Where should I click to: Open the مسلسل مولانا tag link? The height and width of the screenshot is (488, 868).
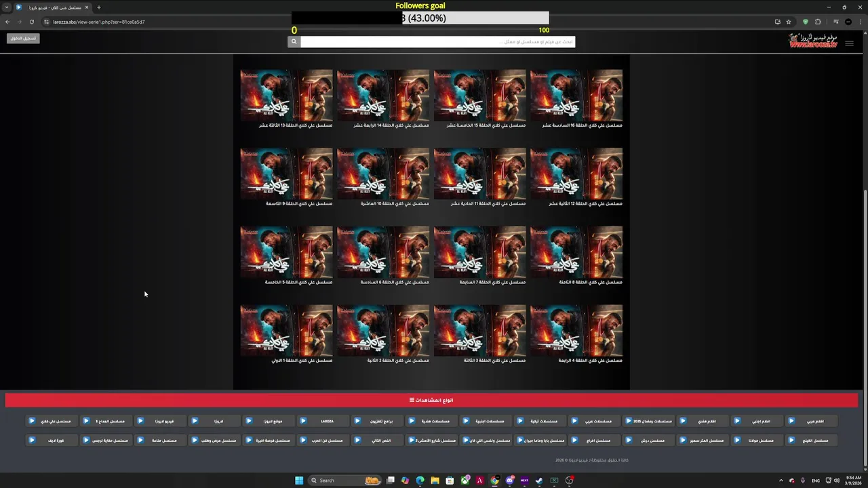click(757, 440)
